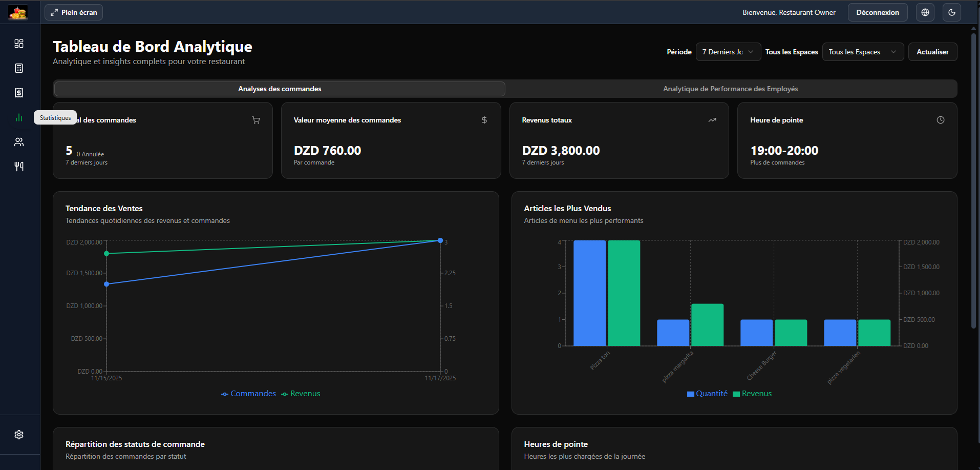The image size is (980, 470).
Task: Open the billing dollar-invoice icon in sidebar
Action: tap(19, 93)
